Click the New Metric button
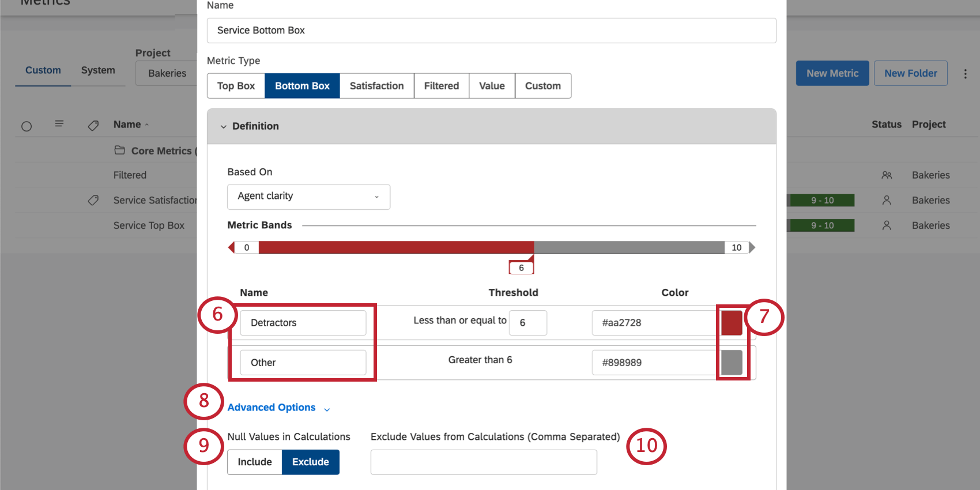Screen dimensions: 980x490 [832, 73]
